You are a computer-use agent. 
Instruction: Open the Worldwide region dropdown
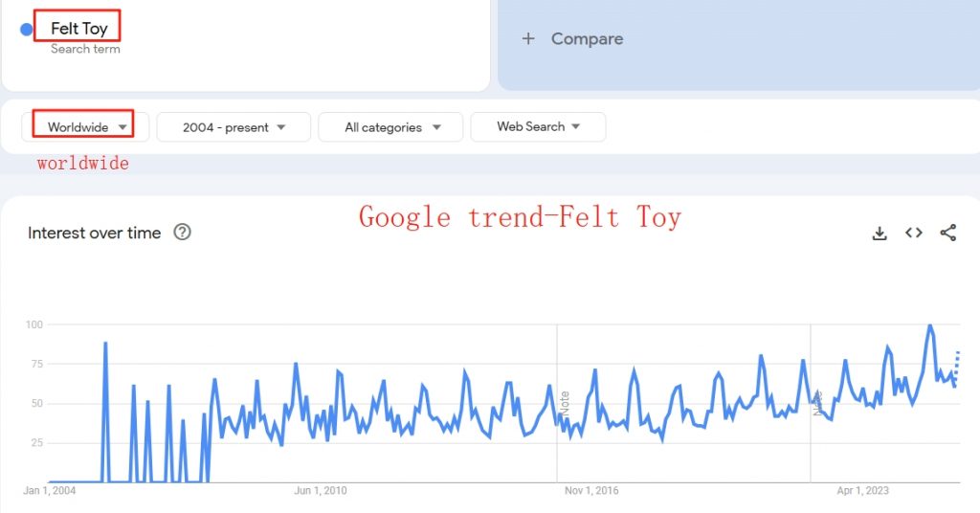(85, 127)
